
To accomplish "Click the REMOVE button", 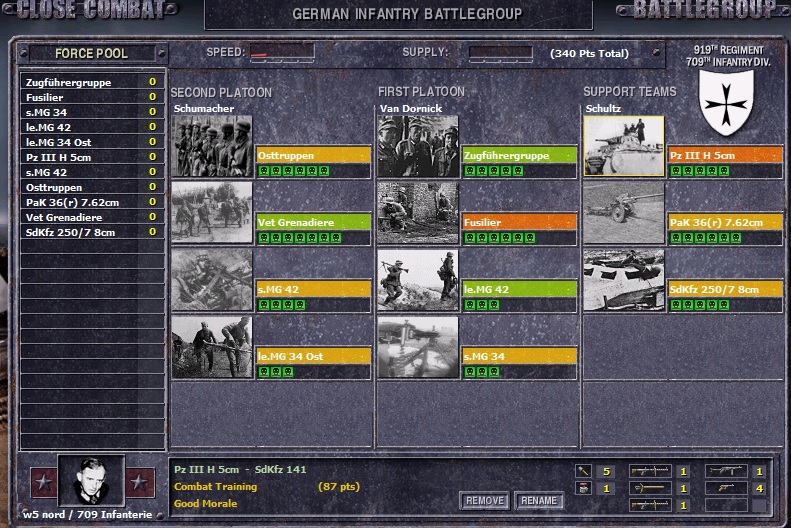I will pyautogui.click(x=485, y=501).
